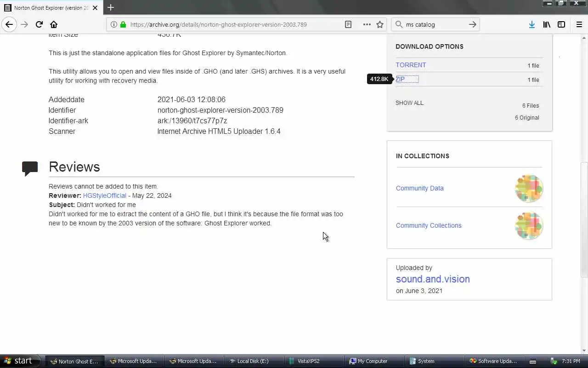
Task: Bookmark this page with star icon
Action: (x=380, y=24)
